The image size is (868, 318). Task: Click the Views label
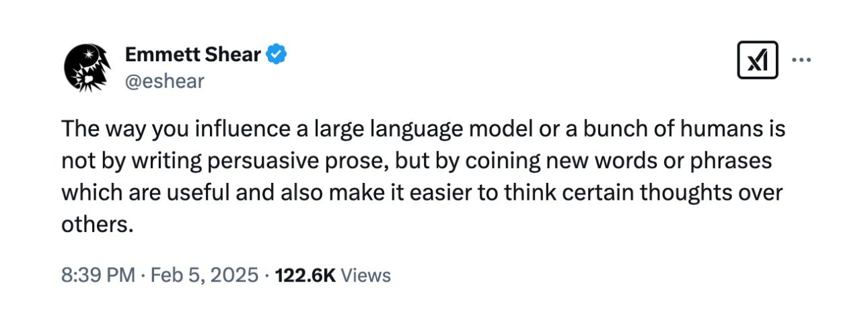click(x=365, y=275)
